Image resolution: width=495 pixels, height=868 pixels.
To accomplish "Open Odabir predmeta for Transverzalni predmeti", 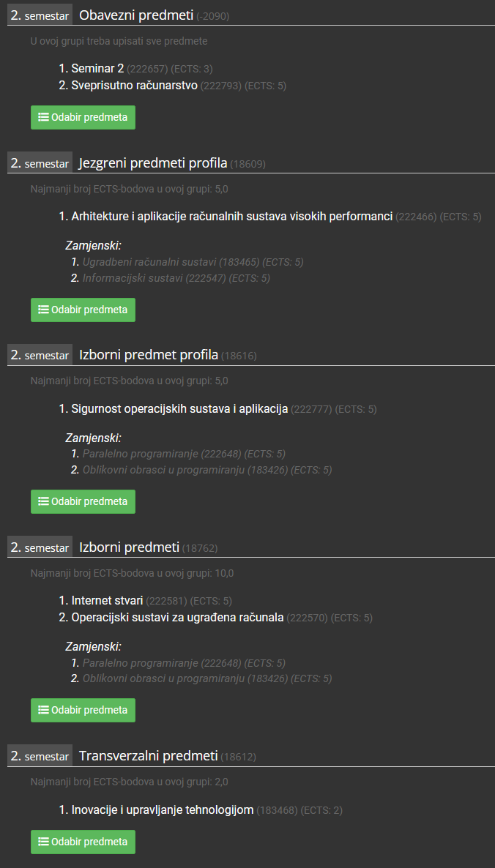I will pyautogui.click(x=83, y=842).
